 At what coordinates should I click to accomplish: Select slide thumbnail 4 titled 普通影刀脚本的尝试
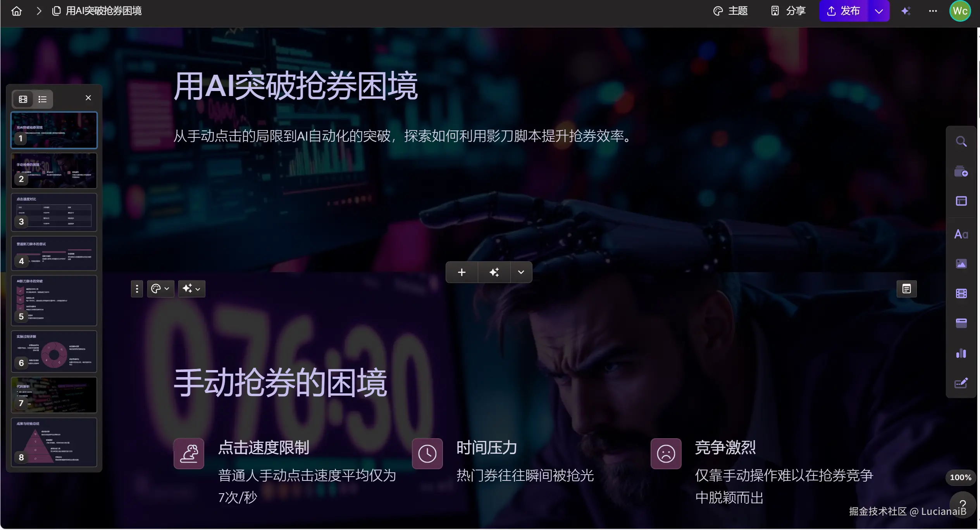[x=54, y=254]
